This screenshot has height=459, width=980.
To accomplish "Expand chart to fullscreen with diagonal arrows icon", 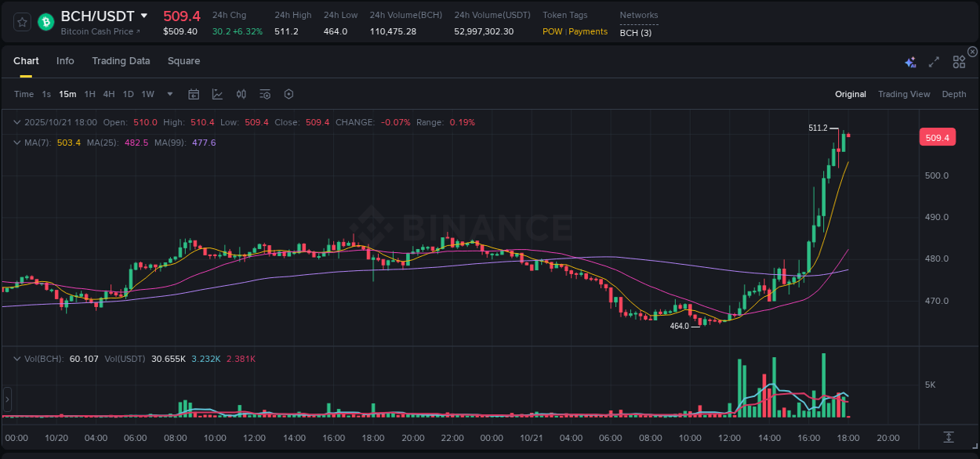I will (x=934, y=61).
